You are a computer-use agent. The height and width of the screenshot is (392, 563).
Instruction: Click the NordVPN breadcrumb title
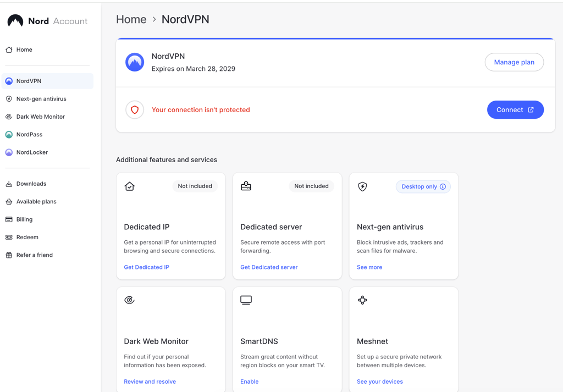pyautogui.click(x=185, y=19)
